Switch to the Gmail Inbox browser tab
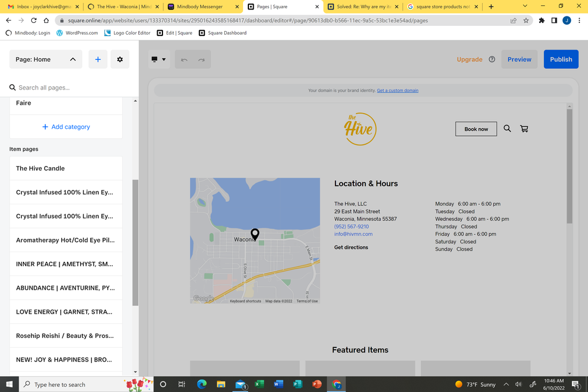This screenshot has height=392, width=588. tap(40, 6)
